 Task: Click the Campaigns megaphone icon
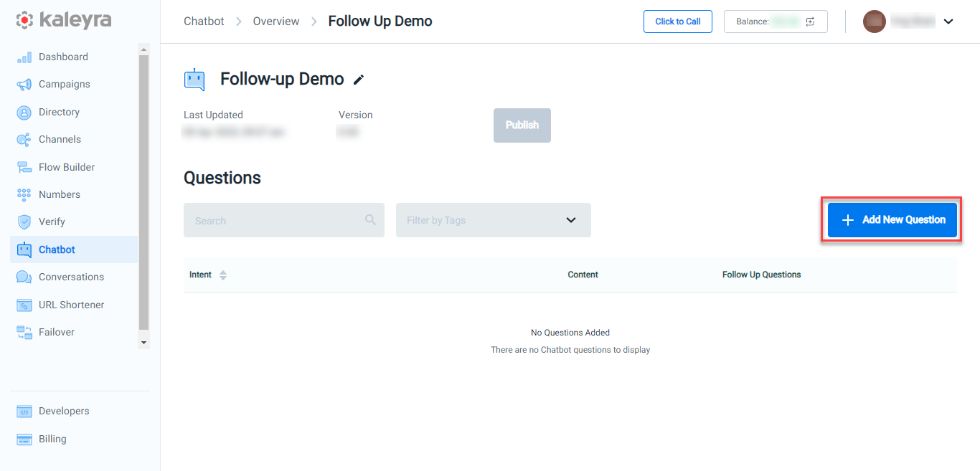coord(24,85)
